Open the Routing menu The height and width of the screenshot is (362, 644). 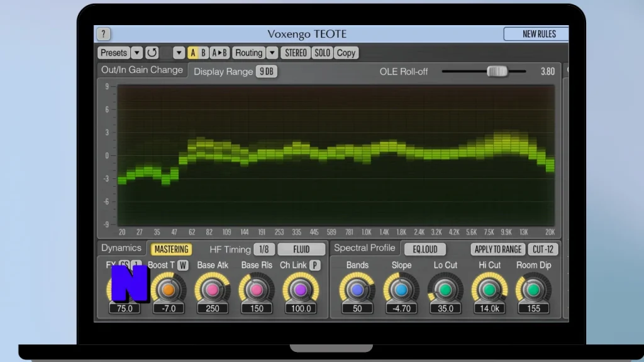click(x=249, y=53)
